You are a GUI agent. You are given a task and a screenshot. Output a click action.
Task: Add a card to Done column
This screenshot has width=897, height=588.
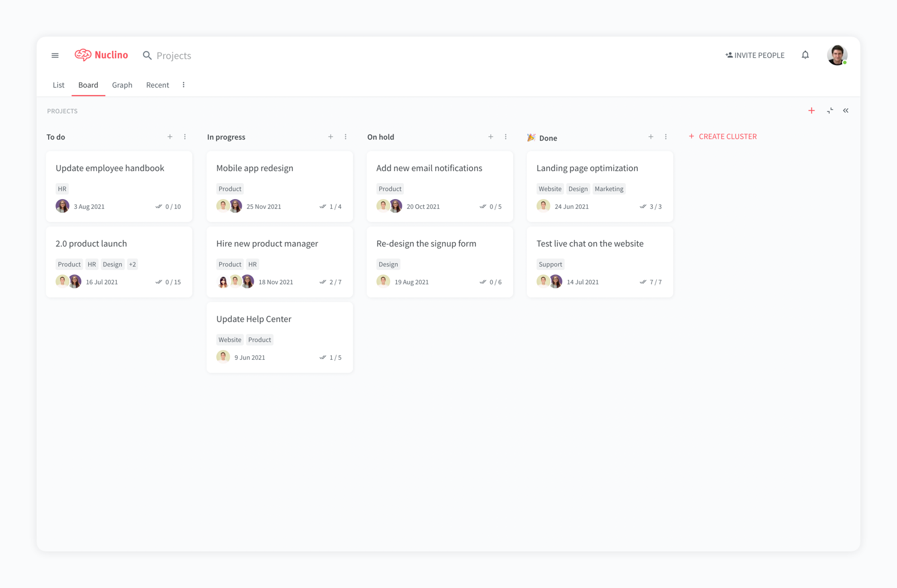click(650, 137)
